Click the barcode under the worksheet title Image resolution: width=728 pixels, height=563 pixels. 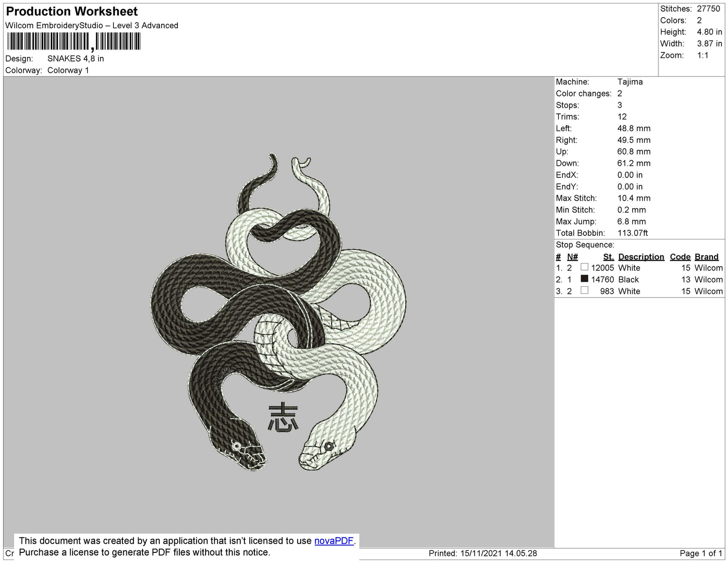(x=74, y=41)
